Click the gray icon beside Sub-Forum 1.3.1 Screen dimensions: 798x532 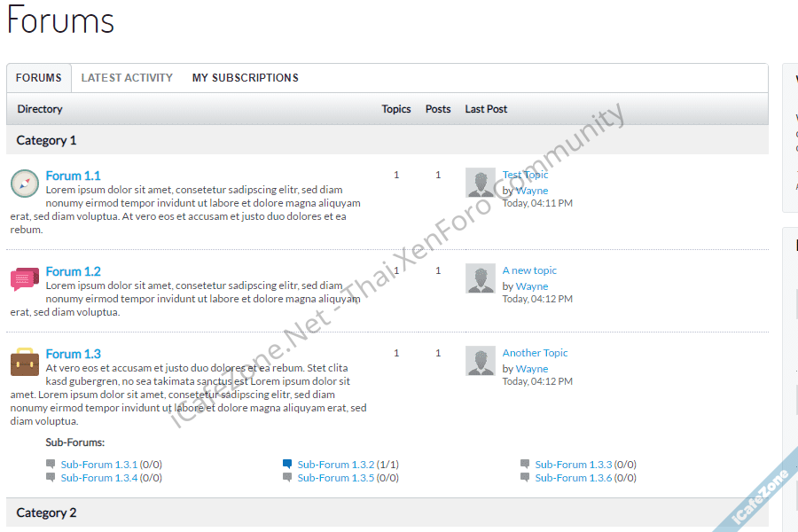click(x=51, y=464)
